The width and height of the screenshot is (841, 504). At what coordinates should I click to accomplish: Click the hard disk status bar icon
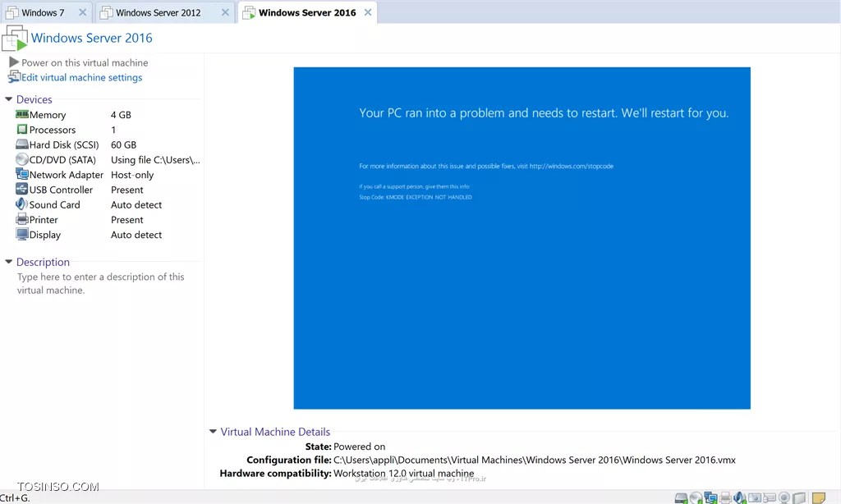pyautogui.click(x=681, y=498)
